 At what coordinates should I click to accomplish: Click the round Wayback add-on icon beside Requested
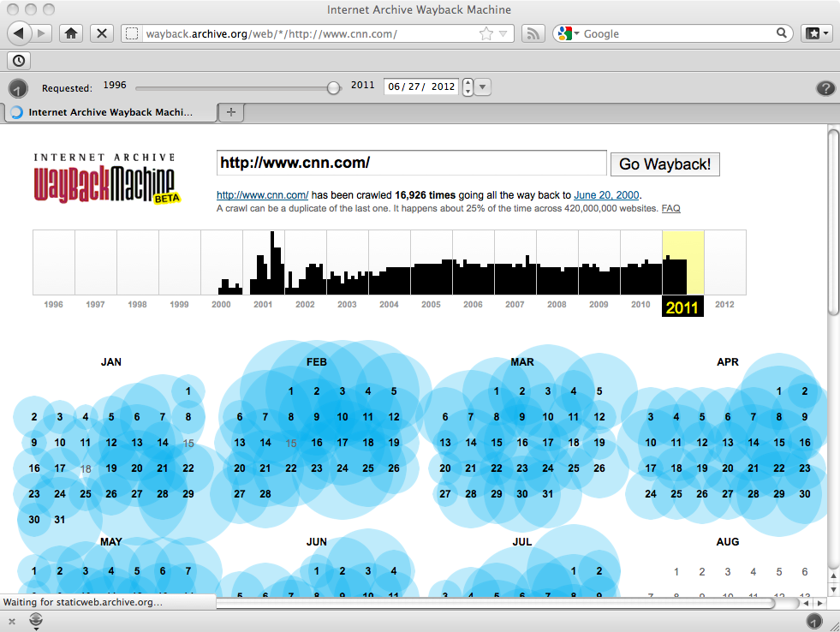(x=18, y=88)
